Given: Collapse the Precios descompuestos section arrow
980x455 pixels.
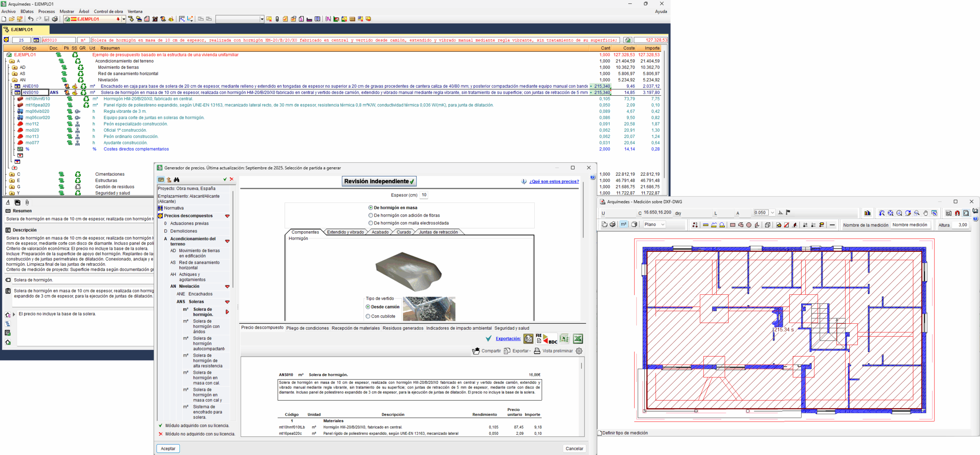Looking at the screenshot, I should coord(227,216).
